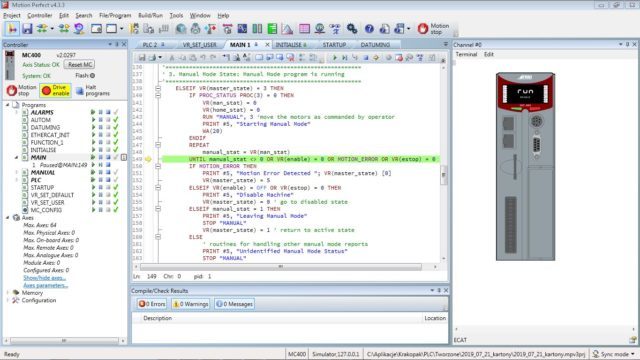Click the Halt programs button
This screenshot has width=640, height=360.
[93, 90]
